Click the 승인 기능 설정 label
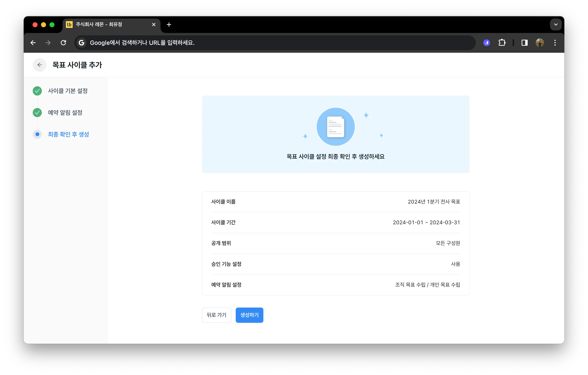 tap(226, 264)
